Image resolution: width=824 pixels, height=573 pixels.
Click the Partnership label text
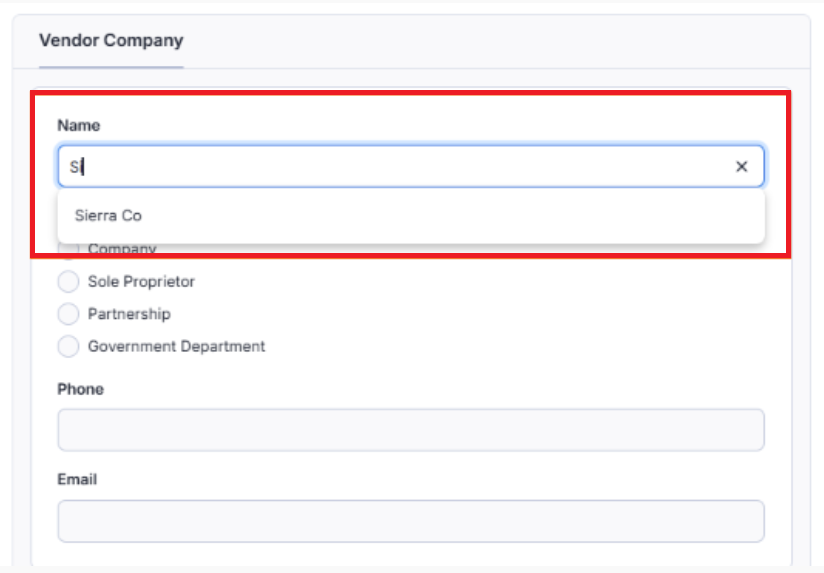click(x=129, y=314)
